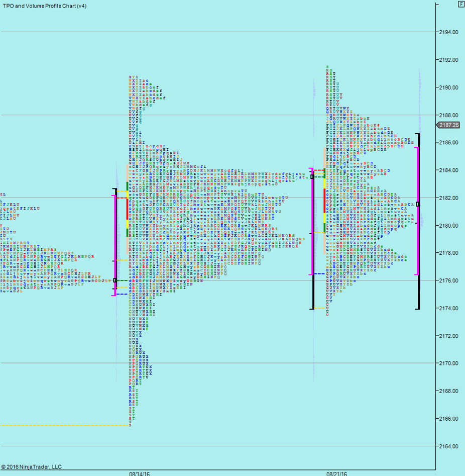Click the NinjaTrader copyright text
465x476 pixels.
(31, 467)
